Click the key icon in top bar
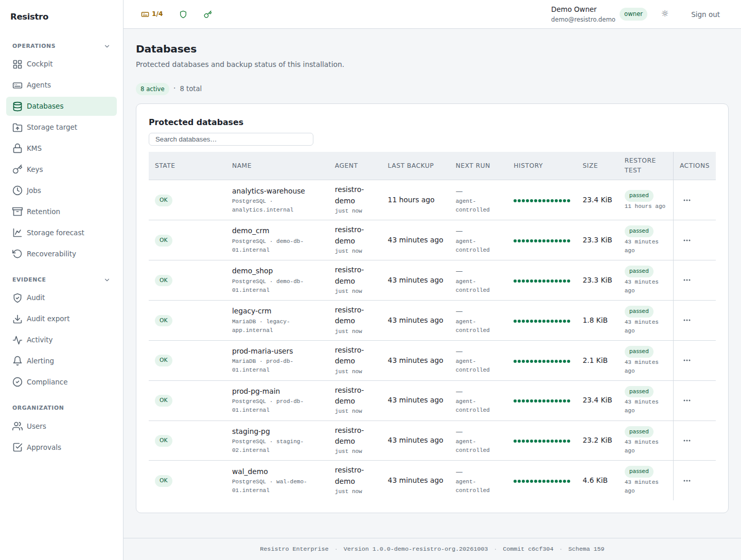 (208, 14)
